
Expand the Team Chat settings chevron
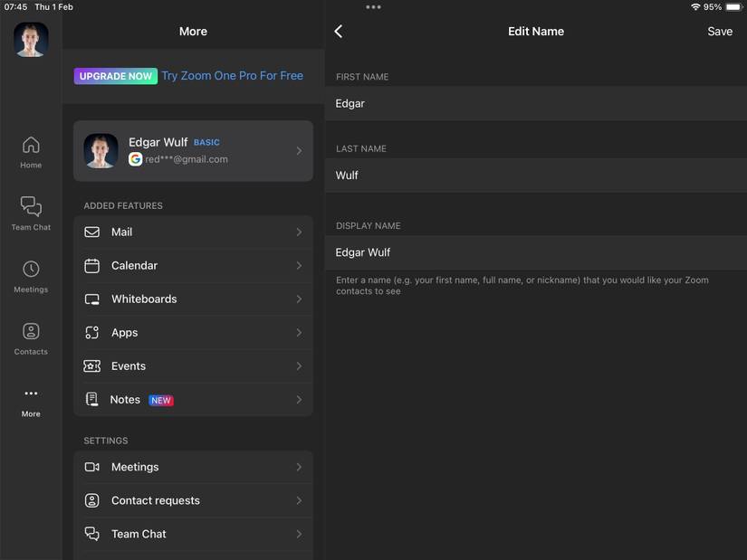coord(299,534)
